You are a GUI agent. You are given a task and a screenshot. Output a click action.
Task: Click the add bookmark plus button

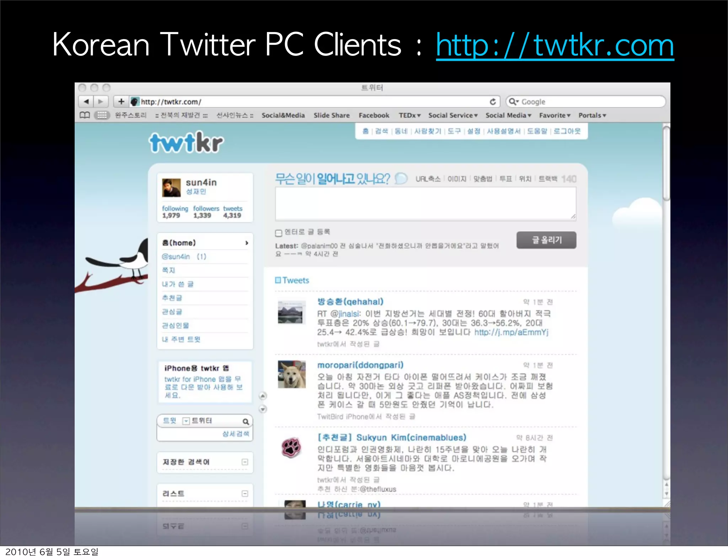(121, 102)
